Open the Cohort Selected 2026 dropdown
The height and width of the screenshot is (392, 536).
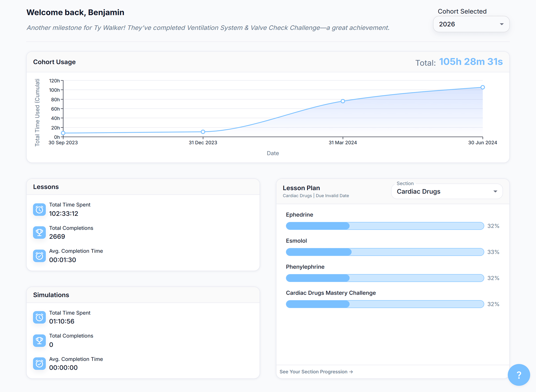(471, 24)
